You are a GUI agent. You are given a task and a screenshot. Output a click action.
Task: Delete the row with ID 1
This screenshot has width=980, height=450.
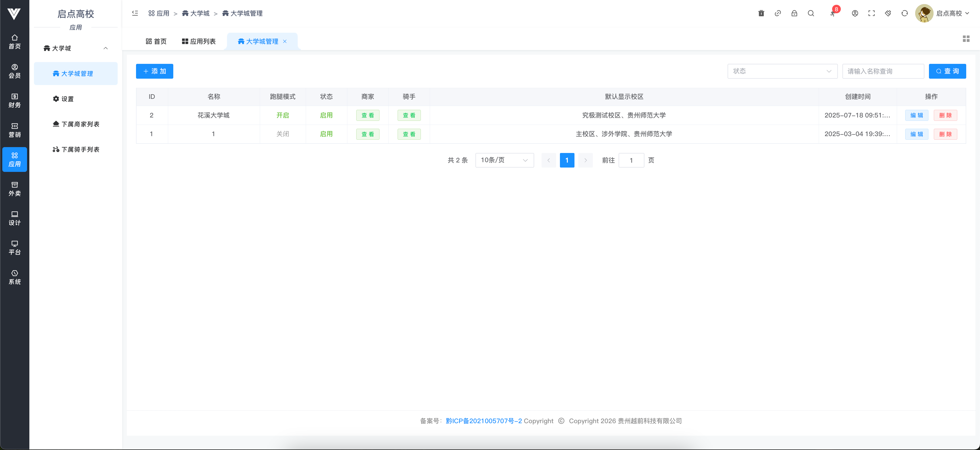945,134
